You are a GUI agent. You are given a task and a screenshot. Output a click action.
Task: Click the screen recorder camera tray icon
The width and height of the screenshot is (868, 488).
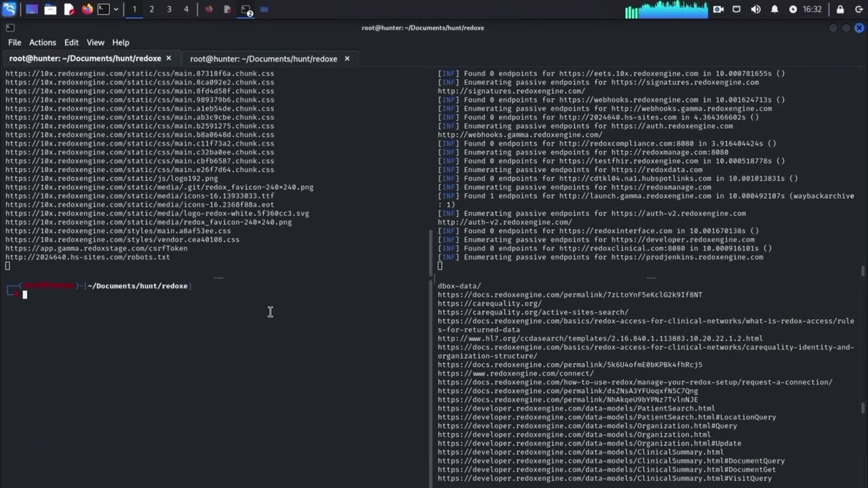coord(718,9)
